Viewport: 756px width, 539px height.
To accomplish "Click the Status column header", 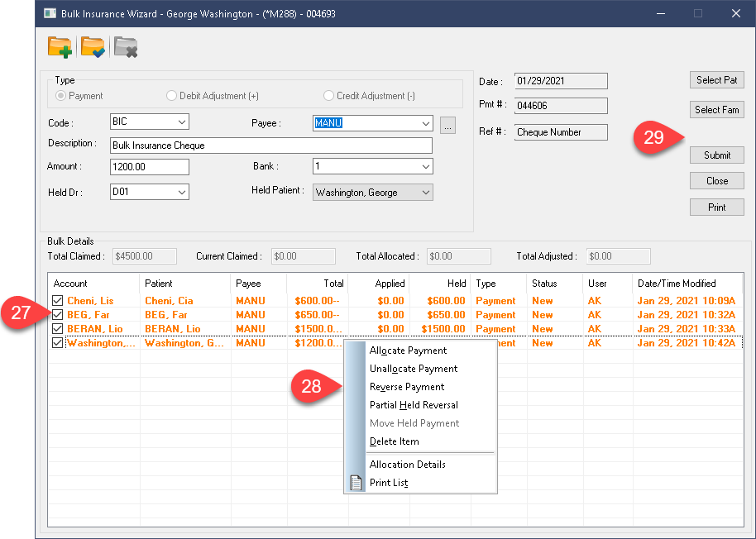I will click(x=554, y=284).
